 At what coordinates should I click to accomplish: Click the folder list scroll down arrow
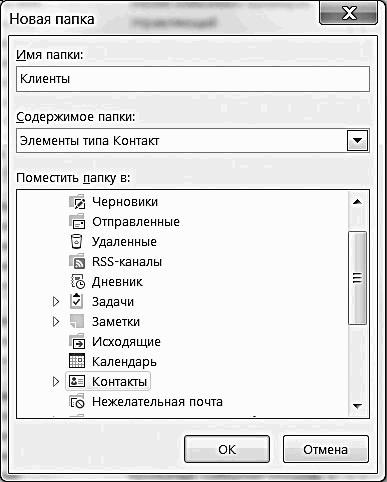pos(357,406)
